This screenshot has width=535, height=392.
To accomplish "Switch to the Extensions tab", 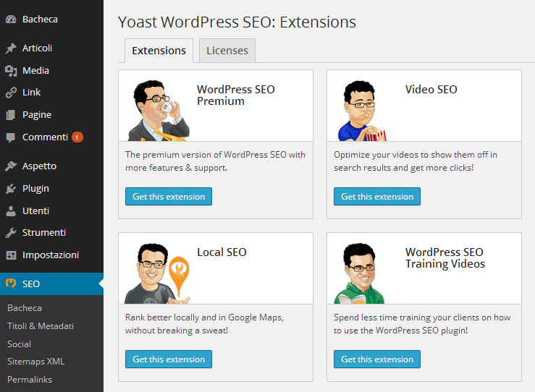I will (x=159, y=51).
